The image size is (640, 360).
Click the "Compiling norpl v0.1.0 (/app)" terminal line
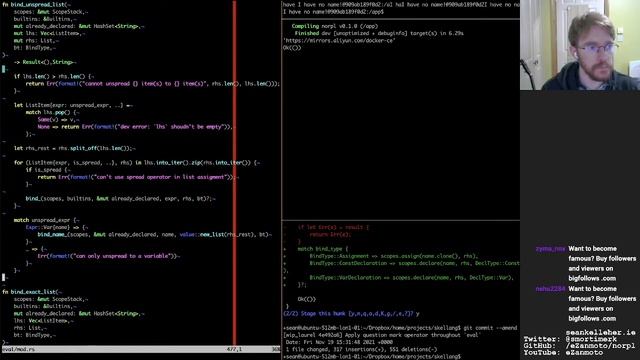pos(335,26)
